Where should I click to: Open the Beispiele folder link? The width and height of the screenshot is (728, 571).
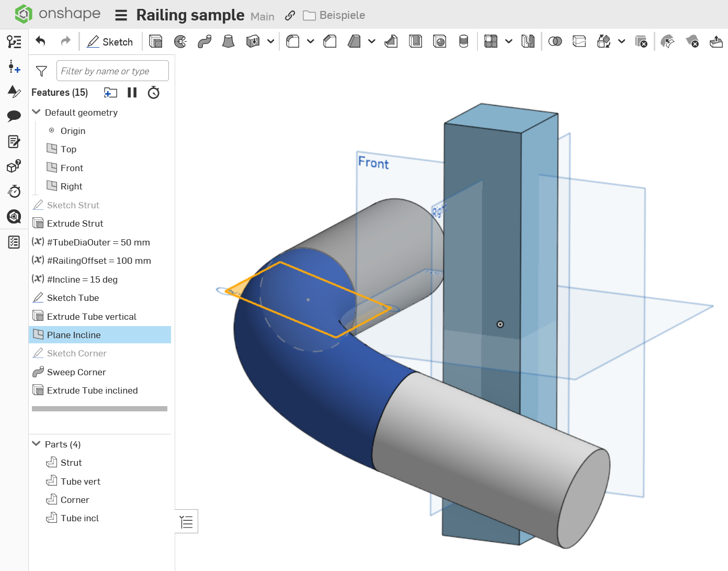334,15
